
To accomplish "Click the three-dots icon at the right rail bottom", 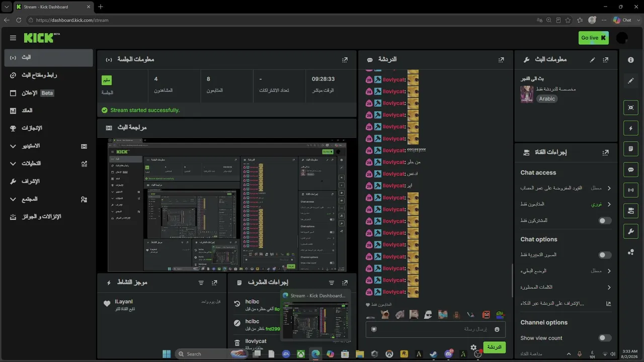I will click(631, 252).
